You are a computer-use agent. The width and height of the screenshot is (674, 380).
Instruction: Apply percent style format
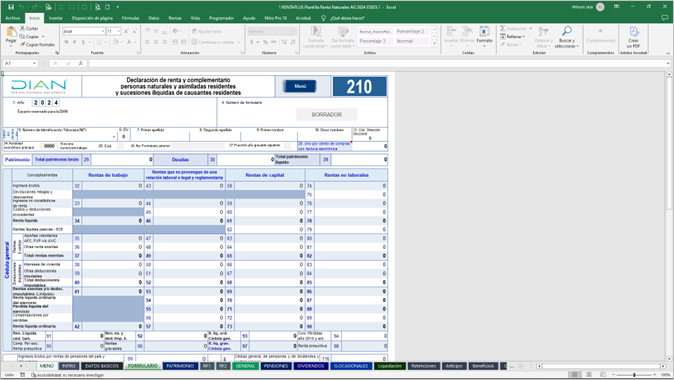click(265, 42)
